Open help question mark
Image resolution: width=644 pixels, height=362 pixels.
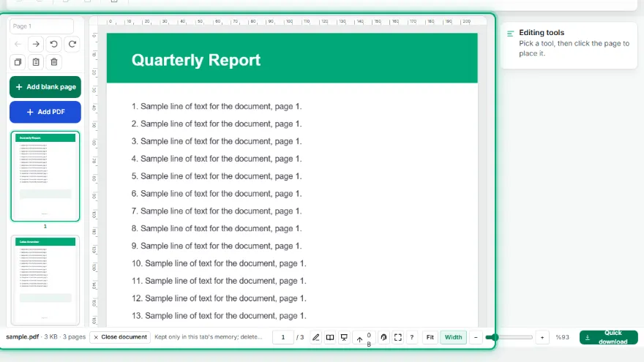pos(412,337)
